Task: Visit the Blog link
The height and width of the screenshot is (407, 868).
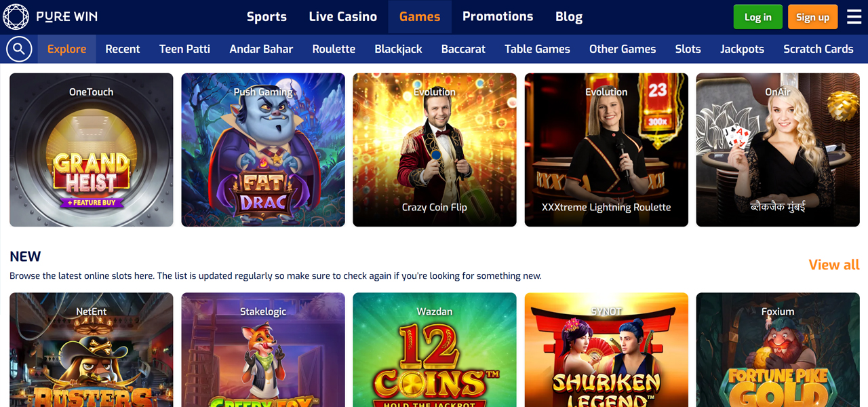Action: click(x=569, y=17)
